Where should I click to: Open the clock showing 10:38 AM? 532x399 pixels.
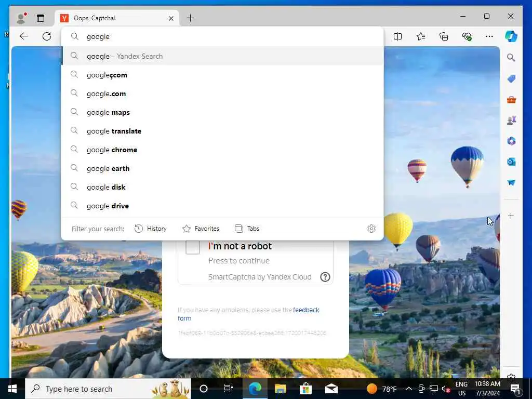click(487, 389)
